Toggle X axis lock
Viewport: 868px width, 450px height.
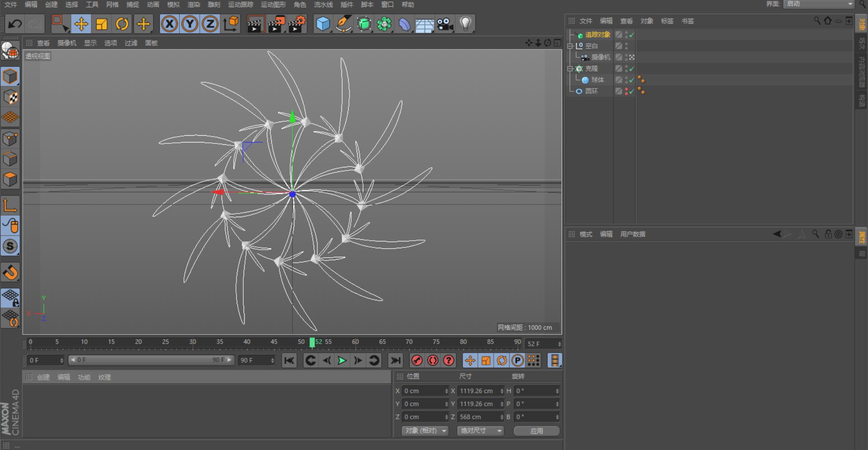(x=170, y=24)
